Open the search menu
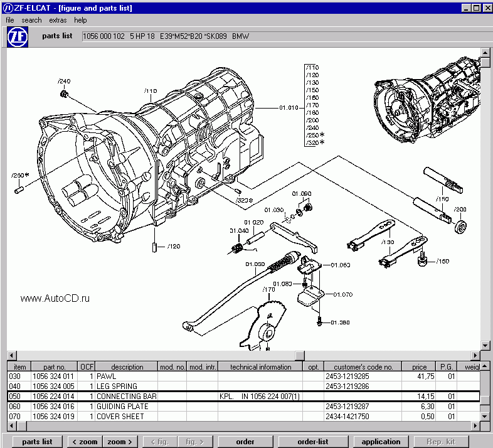 [x=31, y=20]
